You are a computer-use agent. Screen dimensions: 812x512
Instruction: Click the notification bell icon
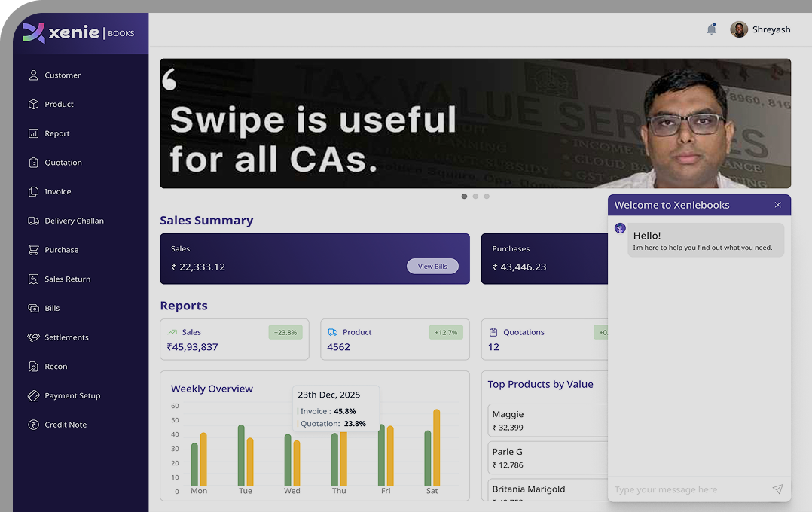click(711, 29)
